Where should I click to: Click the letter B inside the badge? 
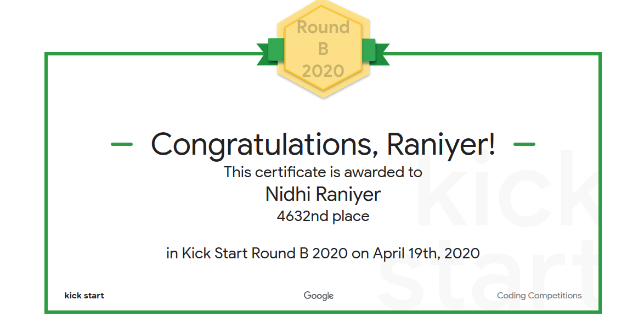pos(323,49)
